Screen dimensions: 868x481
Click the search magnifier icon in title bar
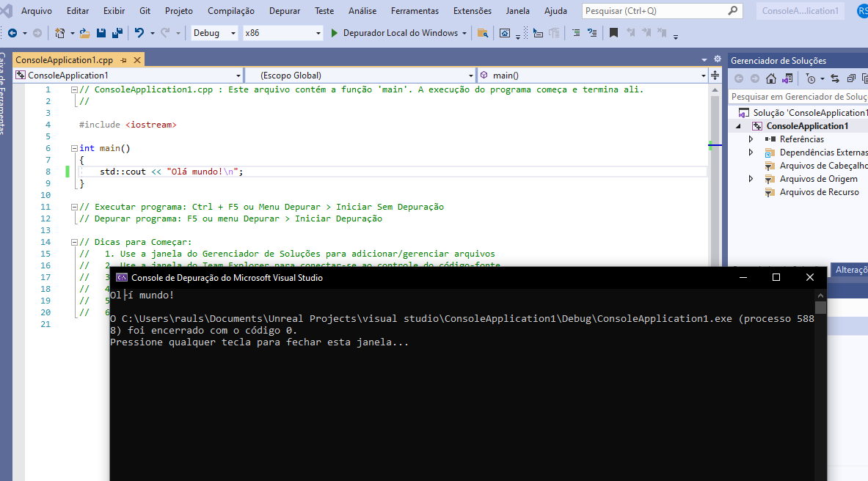point(732,10)
